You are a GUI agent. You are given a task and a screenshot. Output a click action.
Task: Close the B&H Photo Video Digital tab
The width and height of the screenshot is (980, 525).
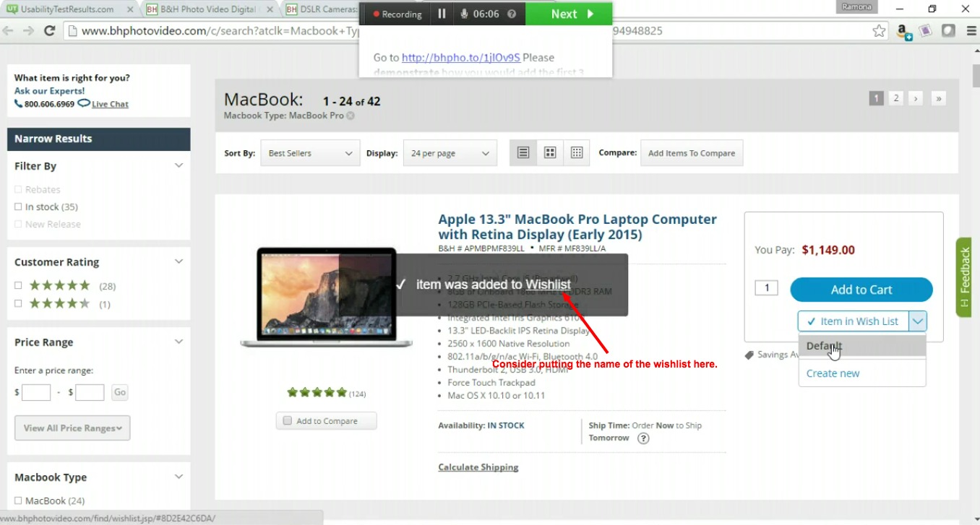[x=271, y=9]
